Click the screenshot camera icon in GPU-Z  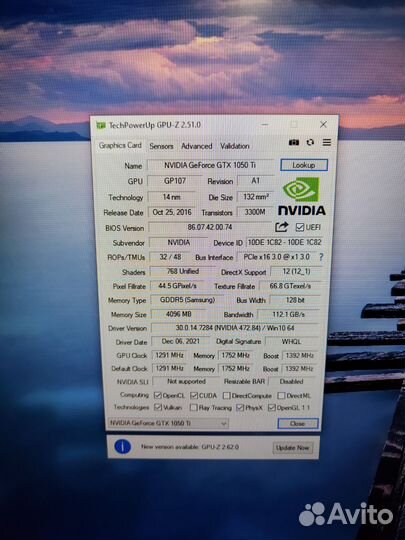pyautogui.click(x=294, y=142)
